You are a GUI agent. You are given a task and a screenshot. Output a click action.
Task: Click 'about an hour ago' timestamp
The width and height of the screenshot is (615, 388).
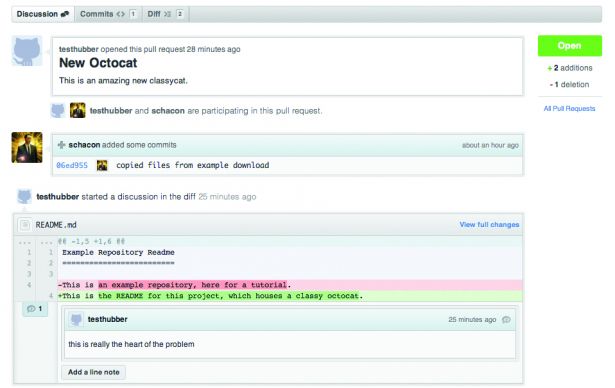(x=490, y=145)
